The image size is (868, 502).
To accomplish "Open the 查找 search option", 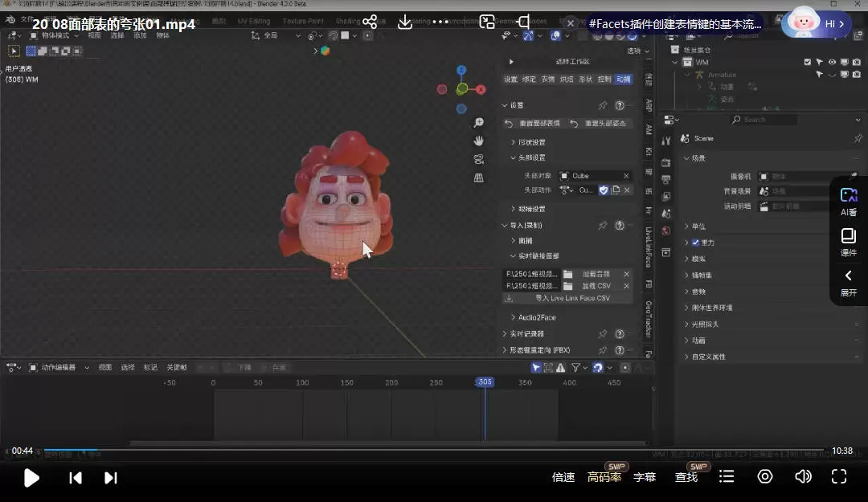I will 686,477.
